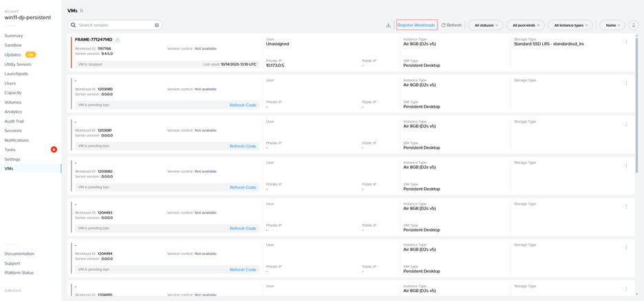Viewport: 644px width, 301px height.
Task: Open the All pool kinds dropdown
Action: pyautogui.click(x=525, y=25)
